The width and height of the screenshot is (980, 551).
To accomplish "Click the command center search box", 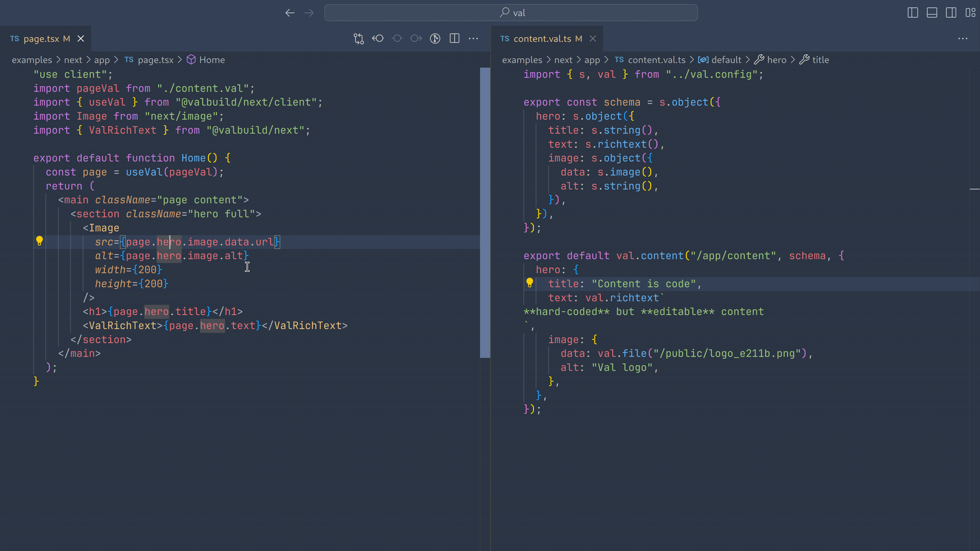I will (511, 13).
